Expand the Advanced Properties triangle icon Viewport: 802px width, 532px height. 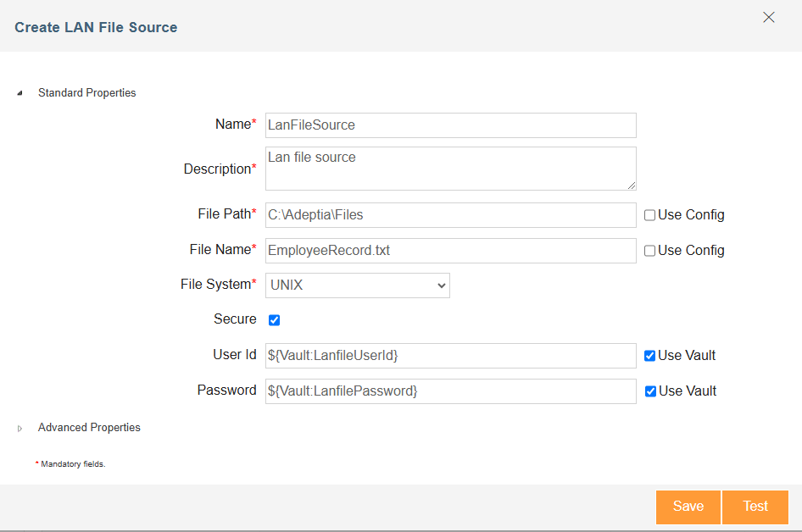[20, 429]
